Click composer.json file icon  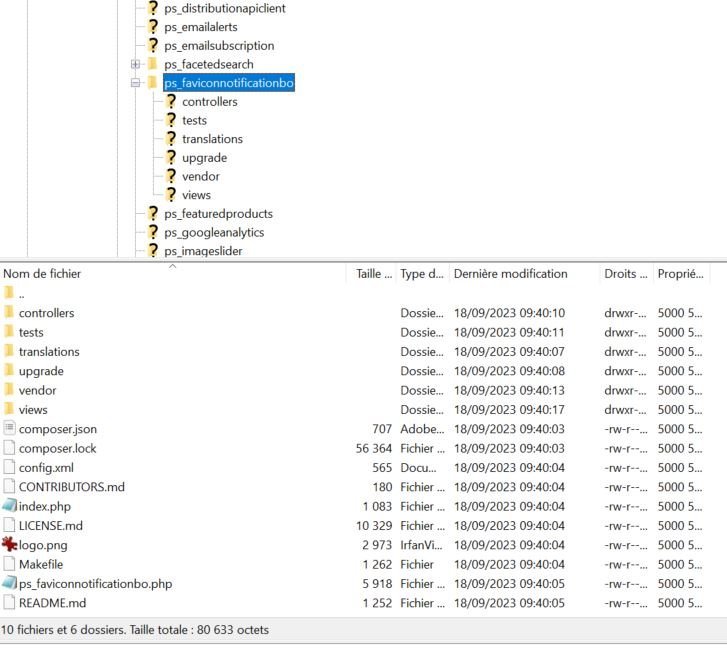click(9, 428)
